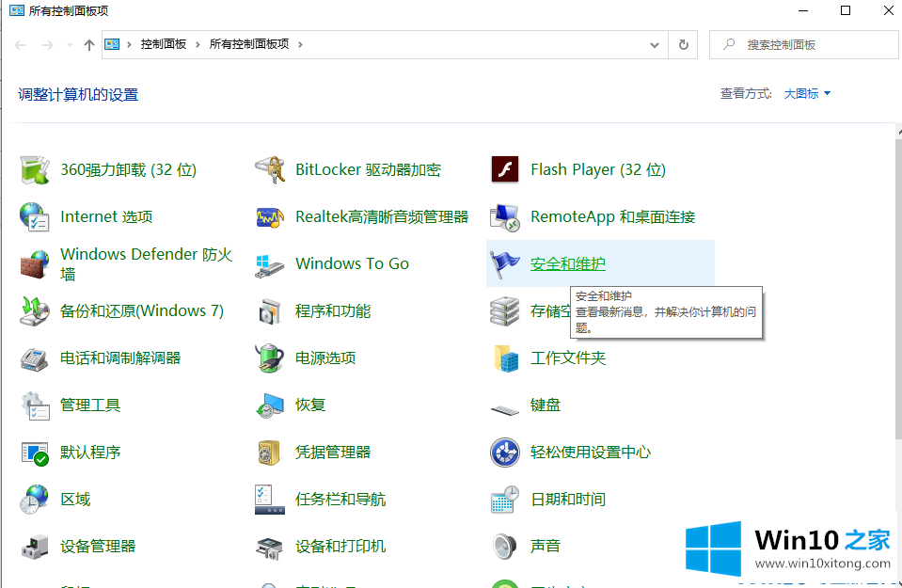Image resolution: width=902 pixels, height=588 pixels.
Task: Open the 区域 globe and clock icon
Action: [35, 500]
